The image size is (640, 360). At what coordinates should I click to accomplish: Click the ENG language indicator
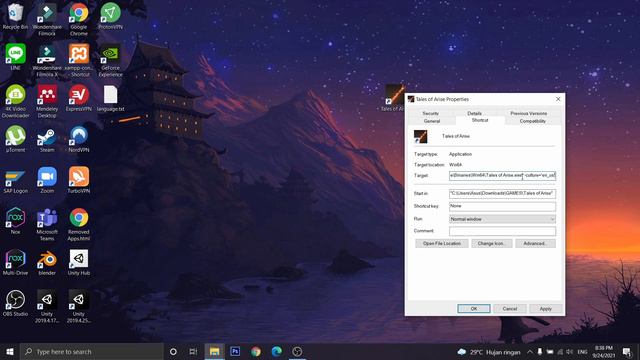click(582, 352)
